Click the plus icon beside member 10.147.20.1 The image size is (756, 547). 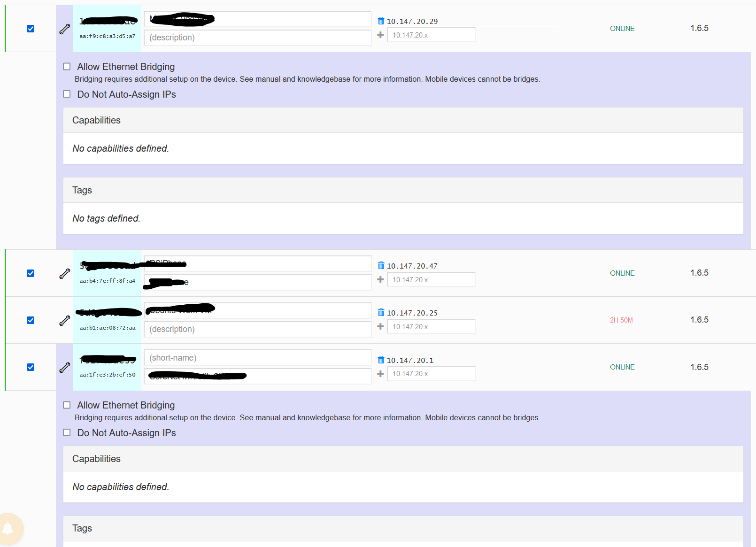(380, 374)
